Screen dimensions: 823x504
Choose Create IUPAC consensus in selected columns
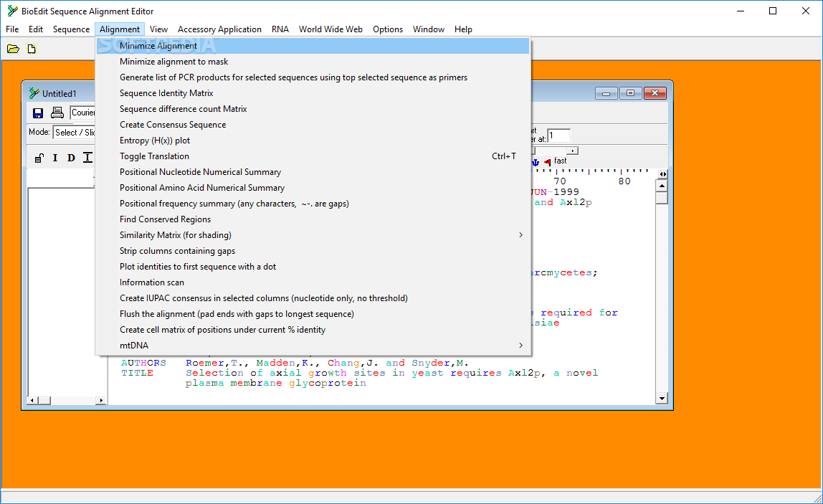pyautogui.click(x=313, y=298)
